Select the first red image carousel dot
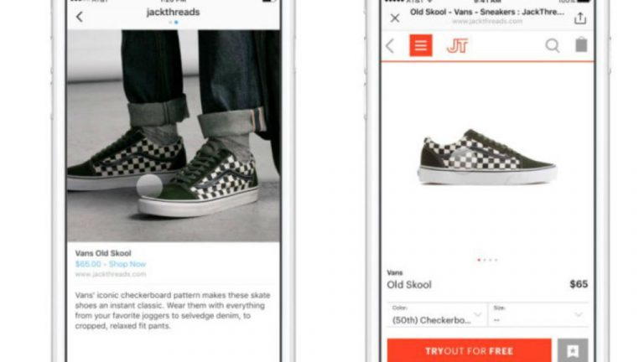 pyautogui.click(x=479, y=260)
